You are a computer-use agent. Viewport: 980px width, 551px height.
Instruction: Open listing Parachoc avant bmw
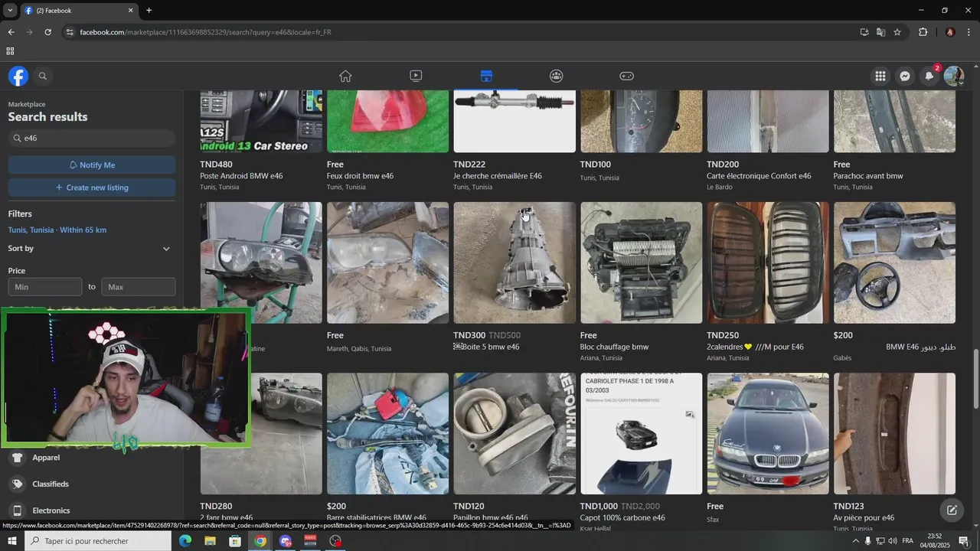point(868,176)
